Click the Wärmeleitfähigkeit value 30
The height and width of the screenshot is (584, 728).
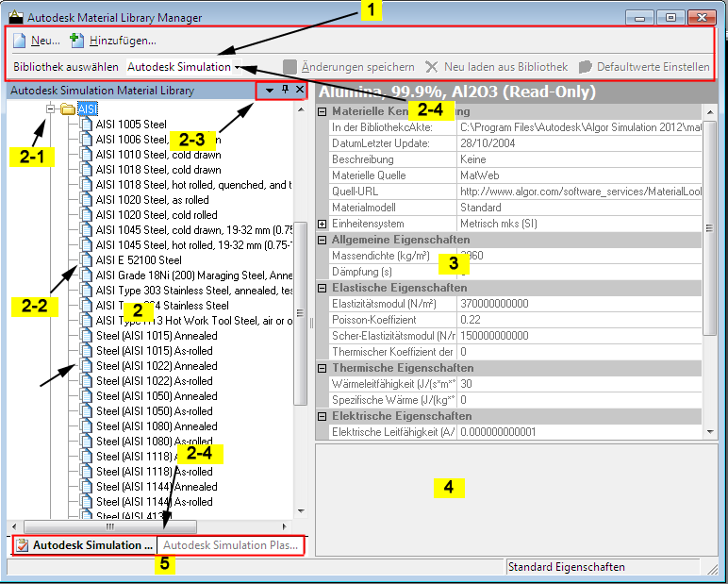click(x=579, y=384)
